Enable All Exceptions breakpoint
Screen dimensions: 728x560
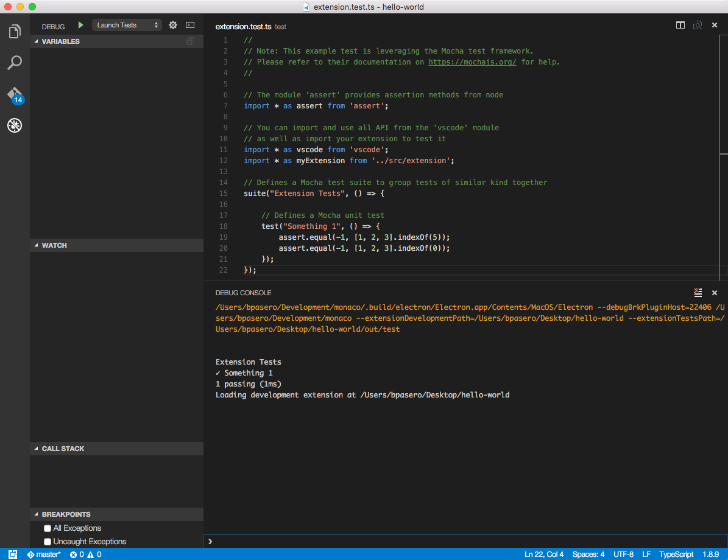click(48, 528)
